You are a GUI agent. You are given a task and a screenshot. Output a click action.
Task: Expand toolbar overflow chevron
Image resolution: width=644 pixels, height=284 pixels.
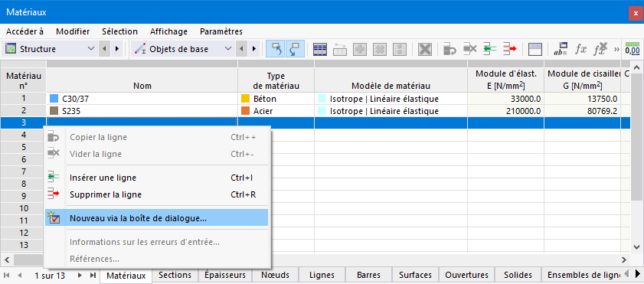point(616,49)
